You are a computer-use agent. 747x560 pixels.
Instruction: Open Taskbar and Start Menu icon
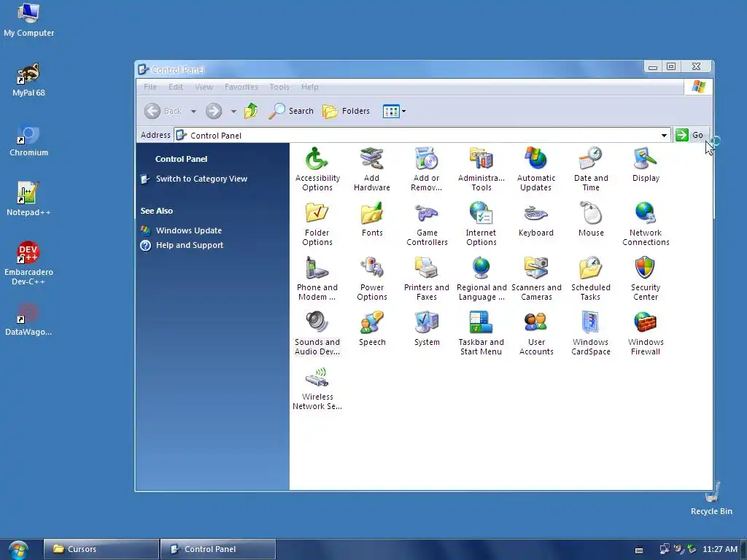481,333
